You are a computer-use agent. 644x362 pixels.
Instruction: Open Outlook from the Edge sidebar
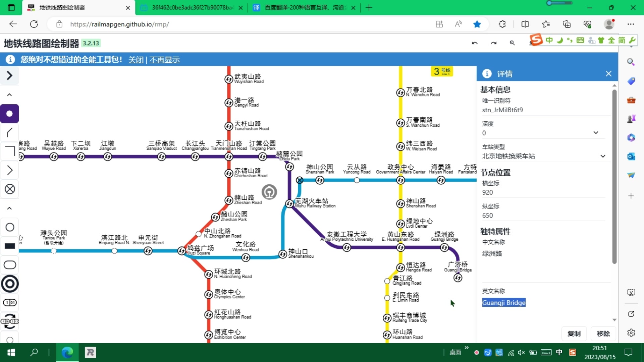631,156
